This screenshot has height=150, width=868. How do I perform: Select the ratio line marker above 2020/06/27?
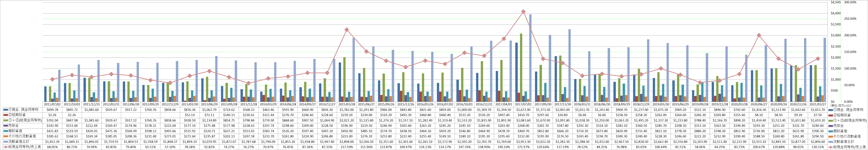[x=759, y=35]
